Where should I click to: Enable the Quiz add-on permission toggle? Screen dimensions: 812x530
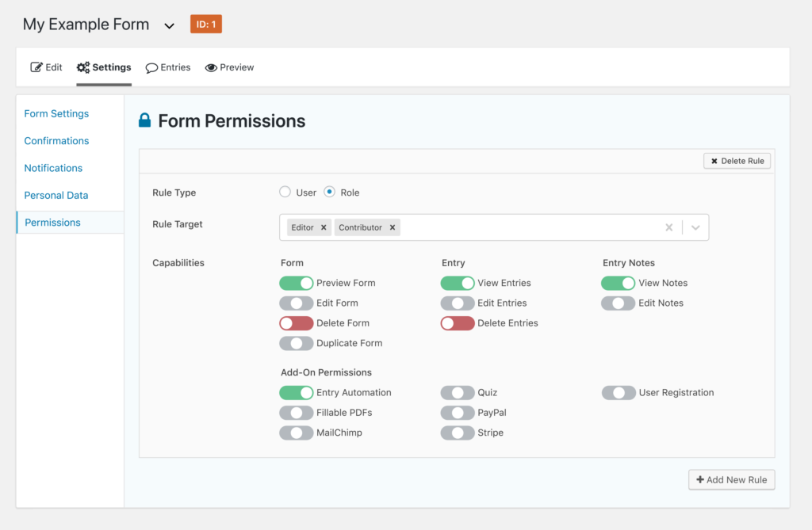coord(457,392)
